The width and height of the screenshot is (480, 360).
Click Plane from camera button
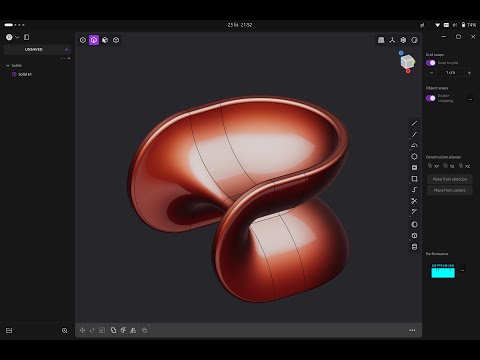(450, 190)
